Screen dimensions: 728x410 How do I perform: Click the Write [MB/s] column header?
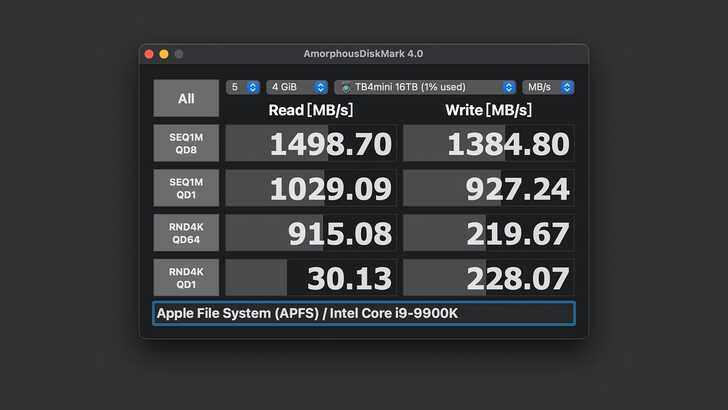488,110
